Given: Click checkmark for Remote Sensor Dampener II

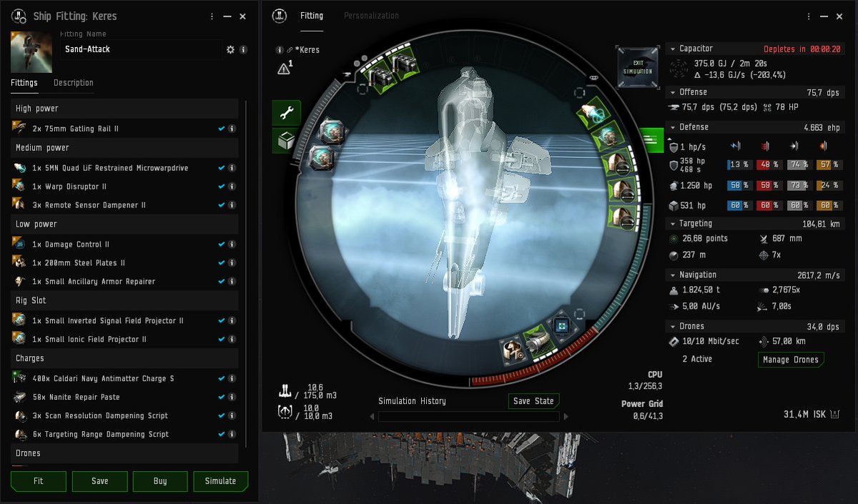Looking at the screenshot, I should tap(222, 205).
